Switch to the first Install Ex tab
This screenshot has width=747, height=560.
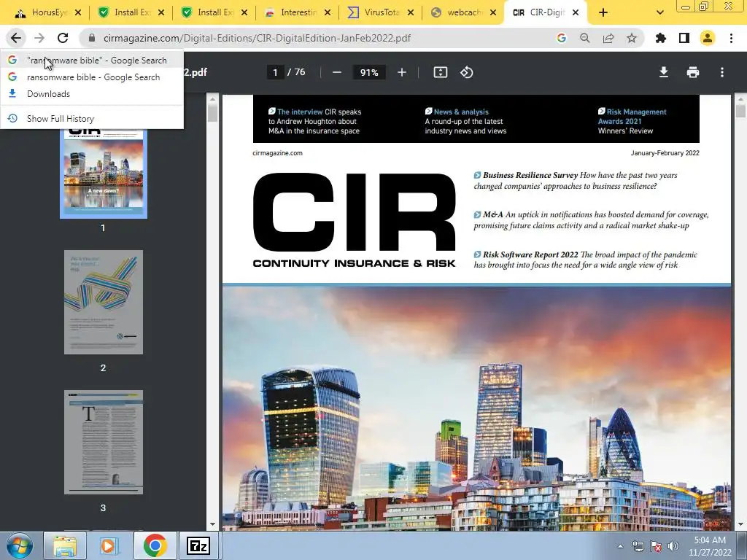click(x=130, y=12)
